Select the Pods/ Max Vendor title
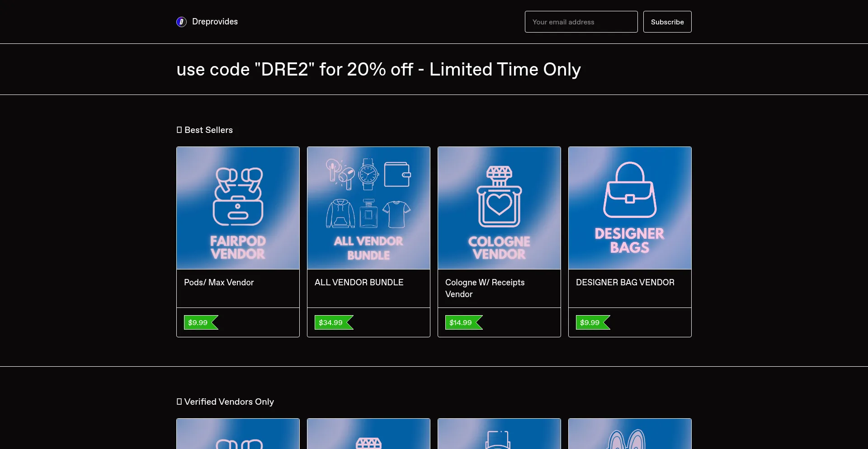 [x=219, y=283]
